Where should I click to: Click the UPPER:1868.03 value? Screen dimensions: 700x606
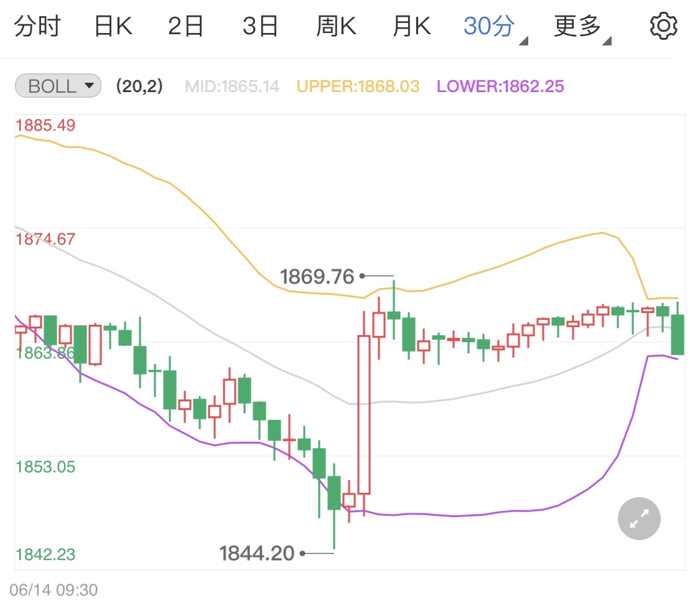[358, 86]
